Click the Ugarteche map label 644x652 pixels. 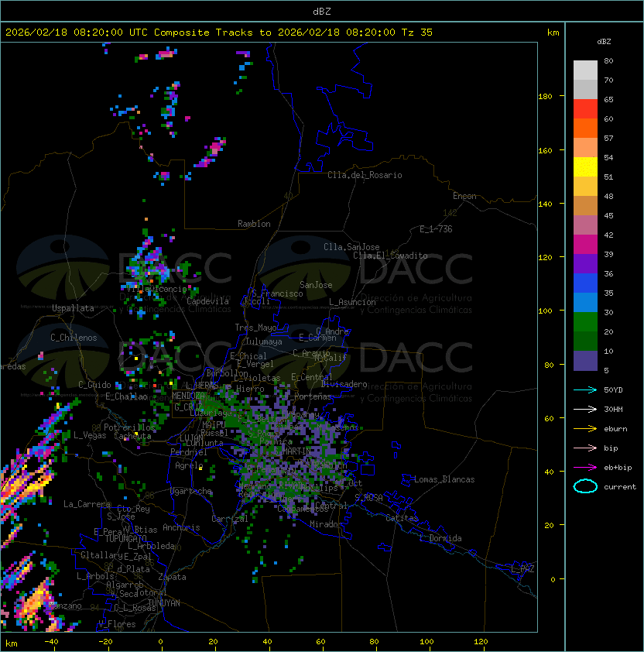(191, 491)
